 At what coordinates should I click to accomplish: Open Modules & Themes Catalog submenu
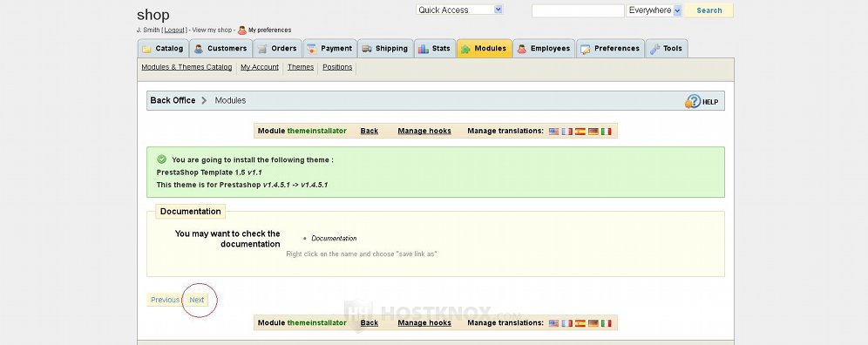pos(186,67)
